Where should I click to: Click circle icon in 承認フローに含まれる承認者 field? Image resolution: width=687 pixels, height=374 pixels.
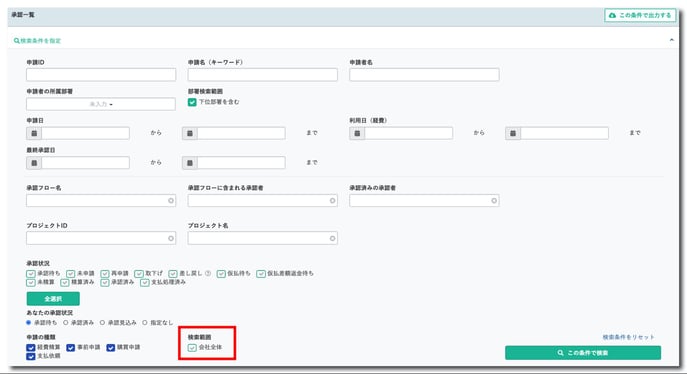[x=333, y=201]
